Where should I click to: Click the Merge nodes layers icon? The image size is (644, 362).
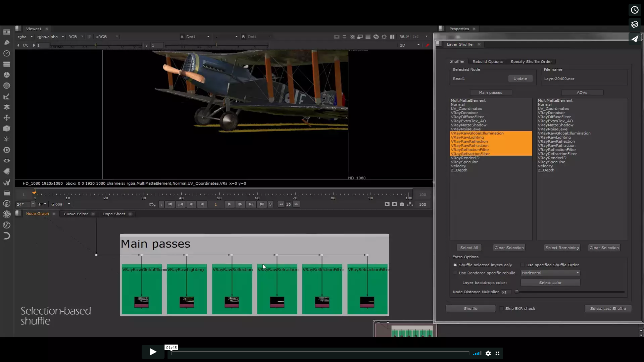(6, 107)
